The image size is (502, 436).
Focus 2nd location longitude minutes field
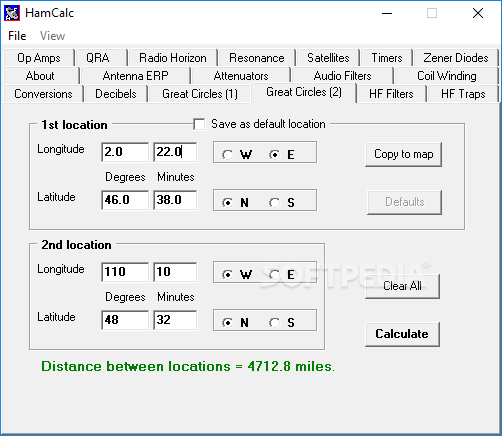click(175, 272)
